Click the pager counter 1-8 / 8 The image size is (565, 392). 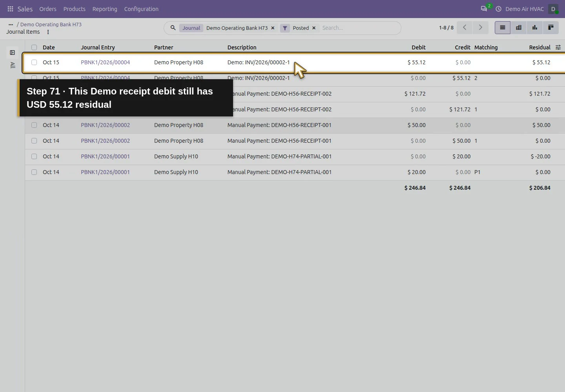coord(446,27)
